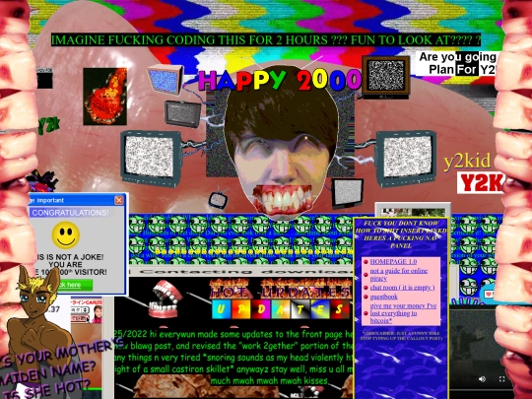The height and width of the screenshot is (399, 532).
Task: Open 'give me your money' bitcoin link
Action: tap(403, 313)
